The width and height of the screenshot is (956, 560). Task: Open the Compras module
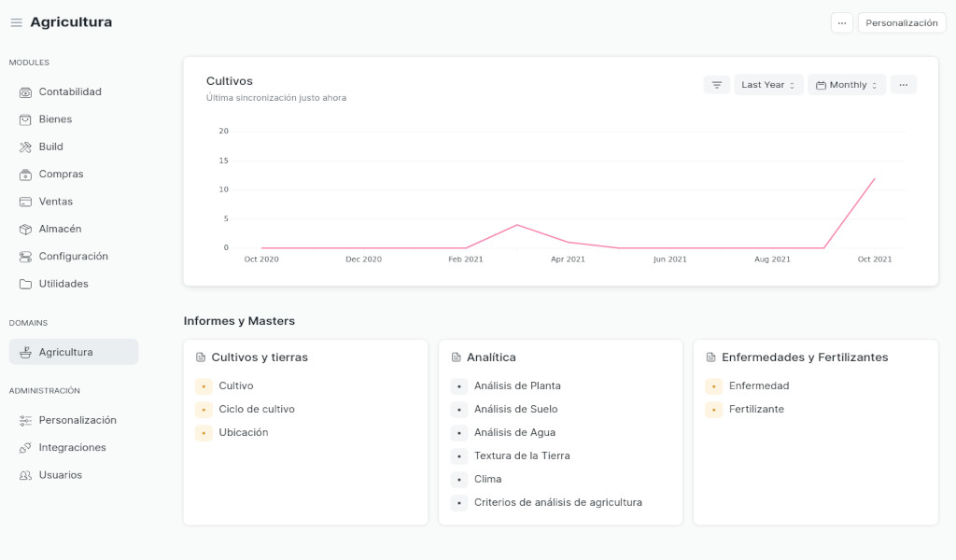click(x=61, y=175)
